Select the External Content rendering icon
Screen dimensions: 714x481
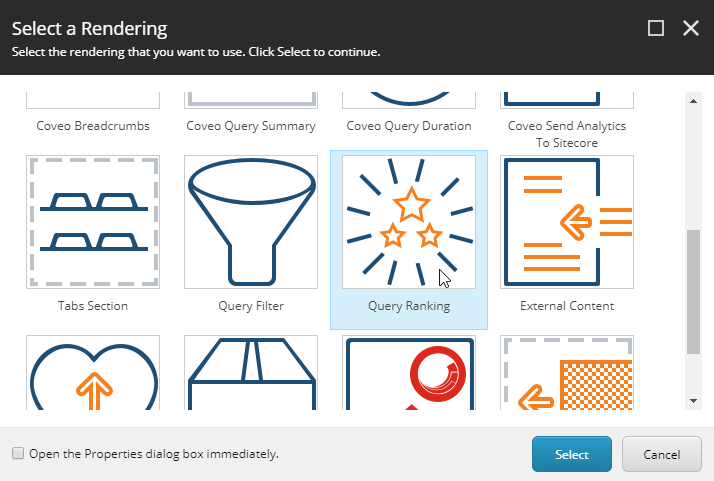pyautogui.click(x=567, y=222)
